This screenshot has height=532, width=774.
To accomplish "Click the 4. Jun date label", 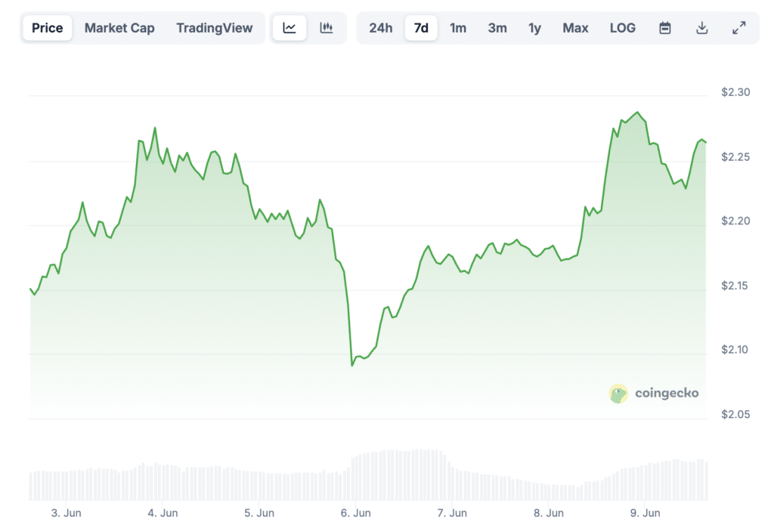I will [163, 513].
